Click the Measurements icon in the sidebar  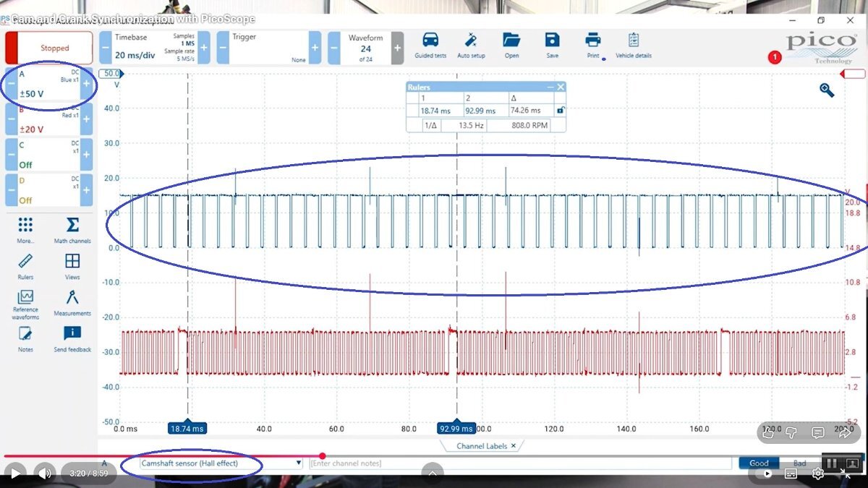pos(72,298)
